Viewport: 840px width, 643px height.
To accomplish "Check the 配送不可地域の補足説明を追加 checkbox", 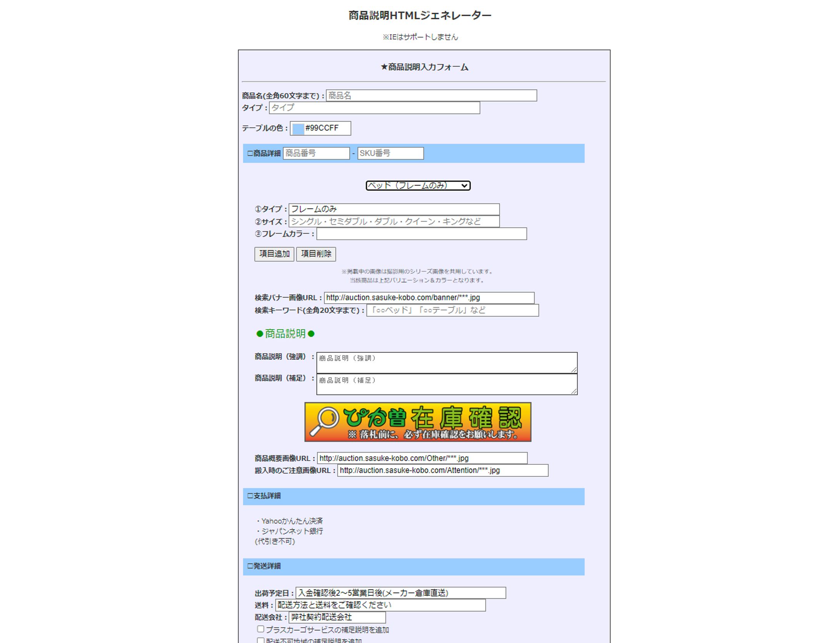I will [261, 640].
